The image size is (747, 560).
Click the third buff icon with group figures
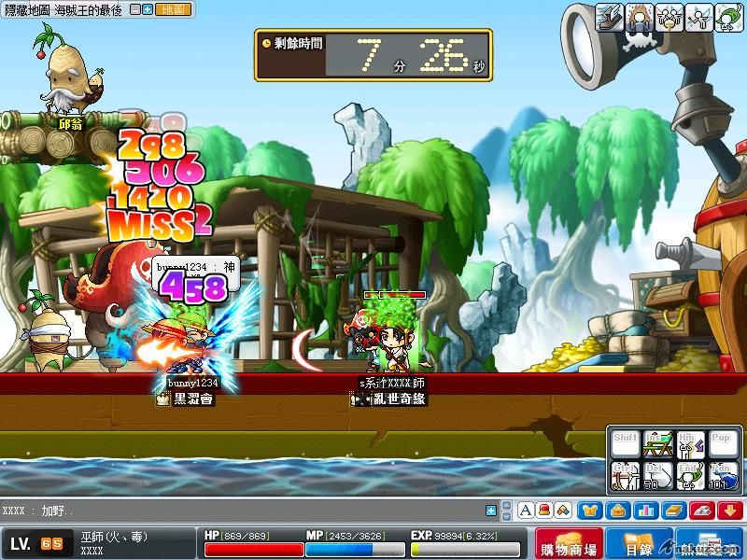pos(669,17)
